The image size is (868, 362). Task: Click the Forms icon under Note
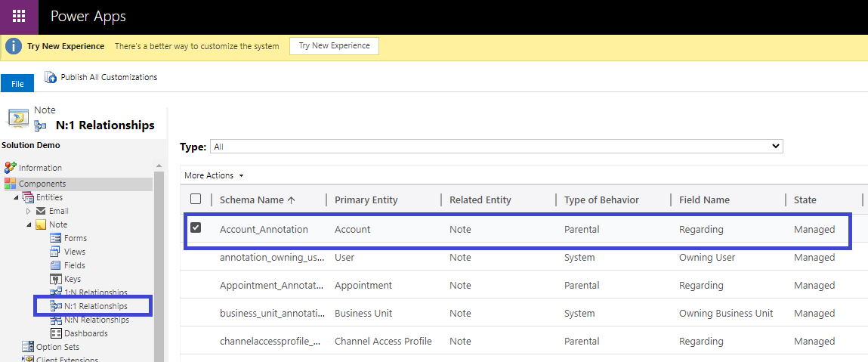click(x=55, y=238)
